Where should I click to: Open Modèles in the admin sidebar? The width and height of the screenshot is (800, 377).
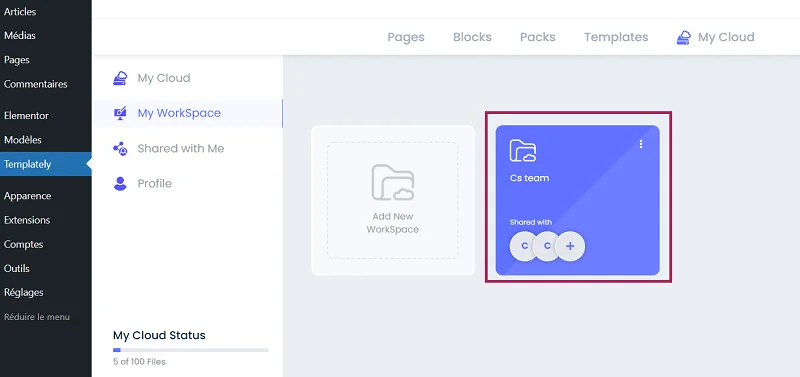click(23, 140)
